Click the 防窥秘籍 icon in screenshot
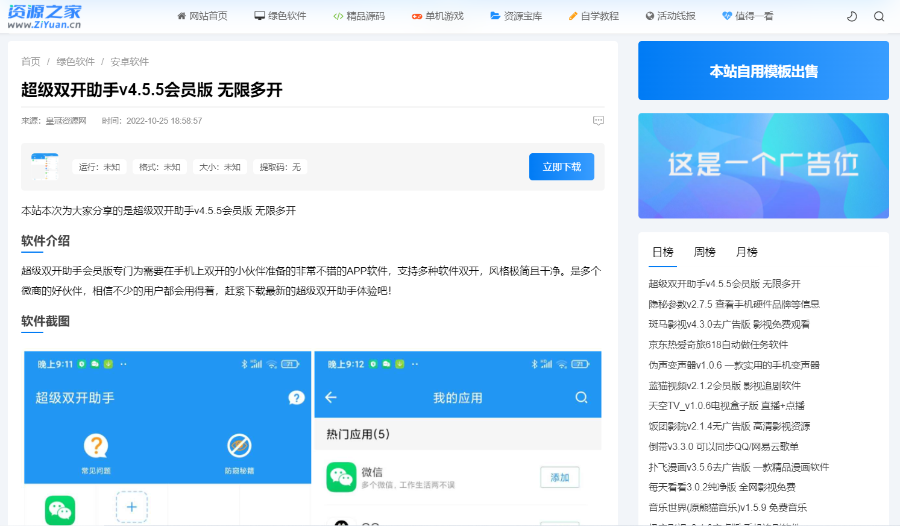The image size is (900, 526). (x=239, y=446)
